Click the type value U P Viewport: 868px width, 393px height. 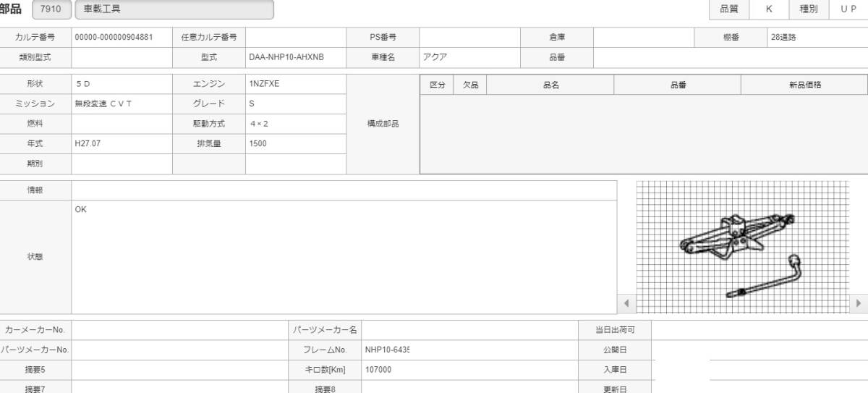point(848,9)
